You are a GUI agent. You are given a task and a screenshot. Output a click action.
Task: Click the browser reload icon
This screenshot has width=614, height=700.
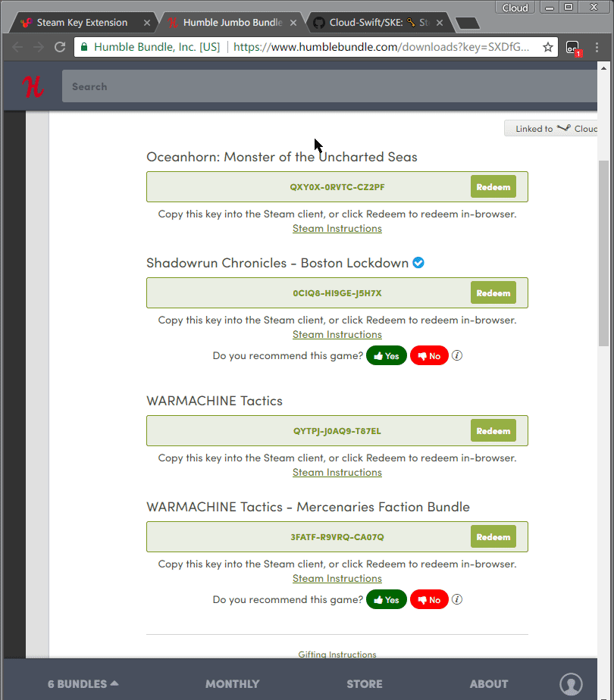click(x=60, y=47)
